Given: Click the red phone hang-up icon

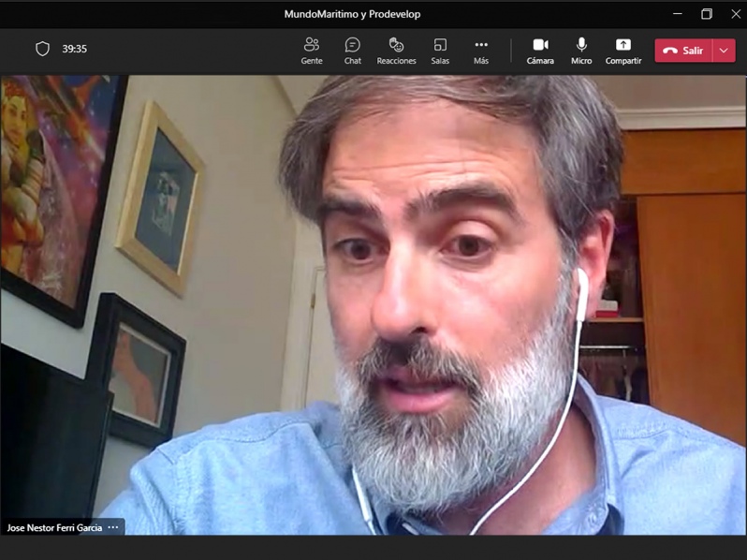Looking at the screenshot, I should [670, 51].
